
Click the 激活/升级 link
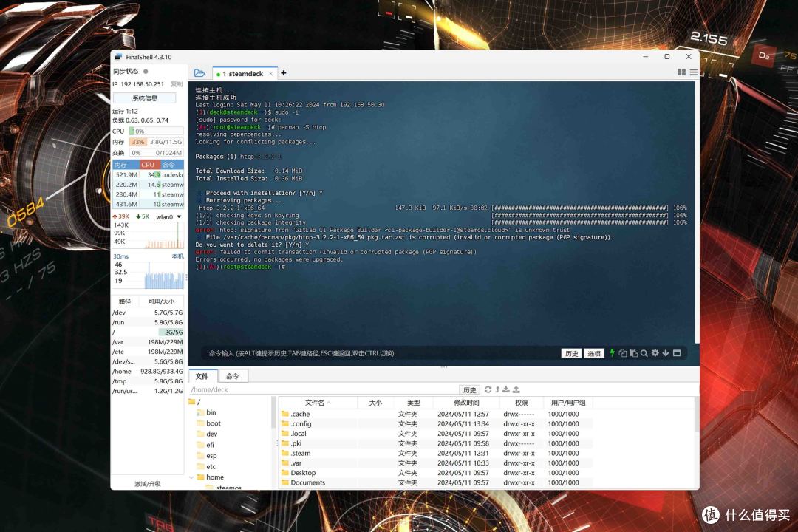click(148, 484)
